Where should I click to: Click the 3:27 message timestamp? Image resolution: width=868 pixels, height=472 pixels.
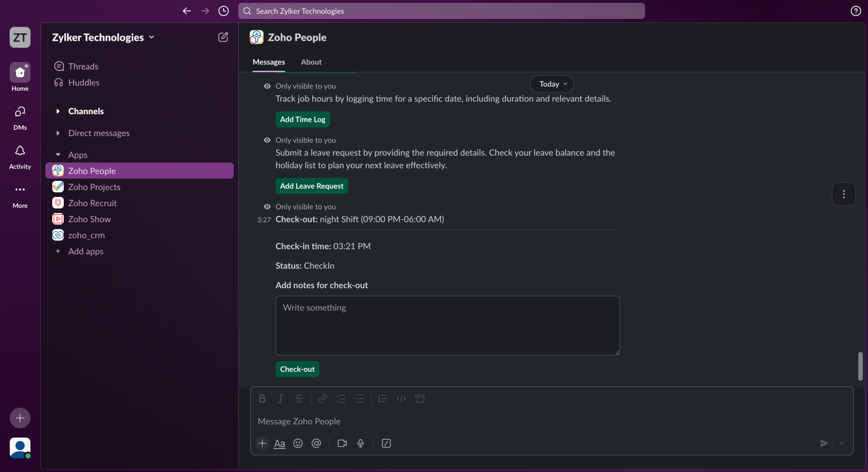point(264,220)
